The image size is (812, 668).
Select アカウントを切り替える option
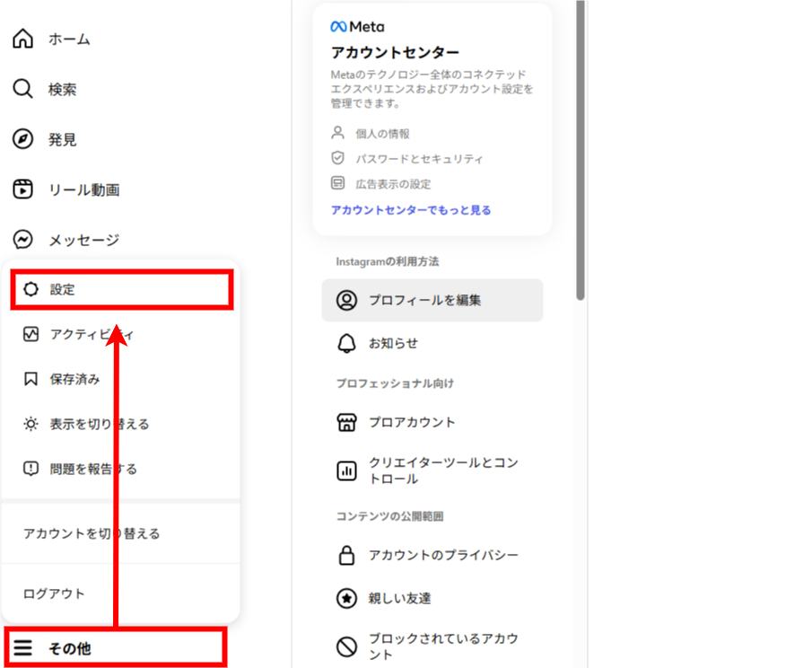[92, 533]
